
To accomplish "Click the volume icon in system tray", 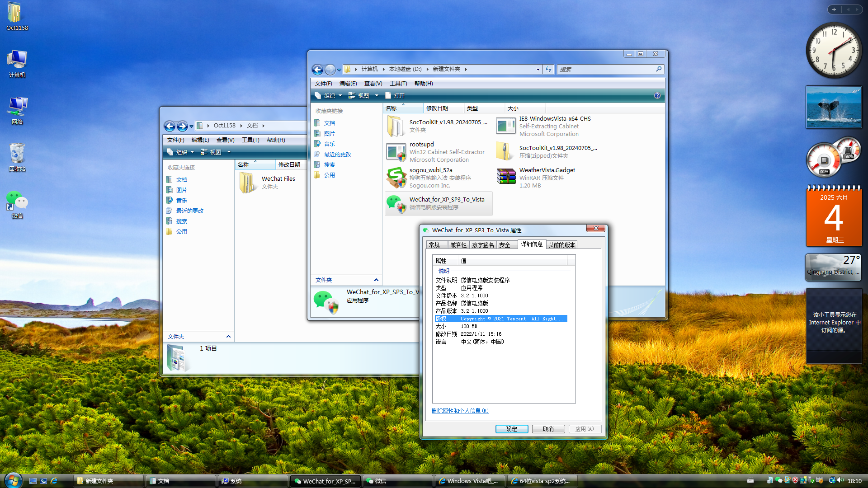I will [840, 480].
